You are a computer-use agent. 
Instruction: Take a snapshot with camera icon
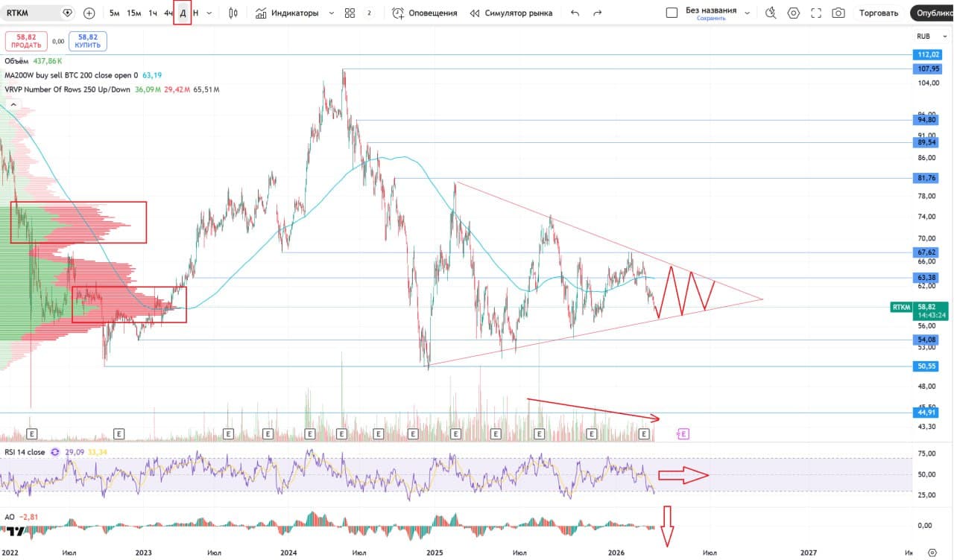point(838,13)
